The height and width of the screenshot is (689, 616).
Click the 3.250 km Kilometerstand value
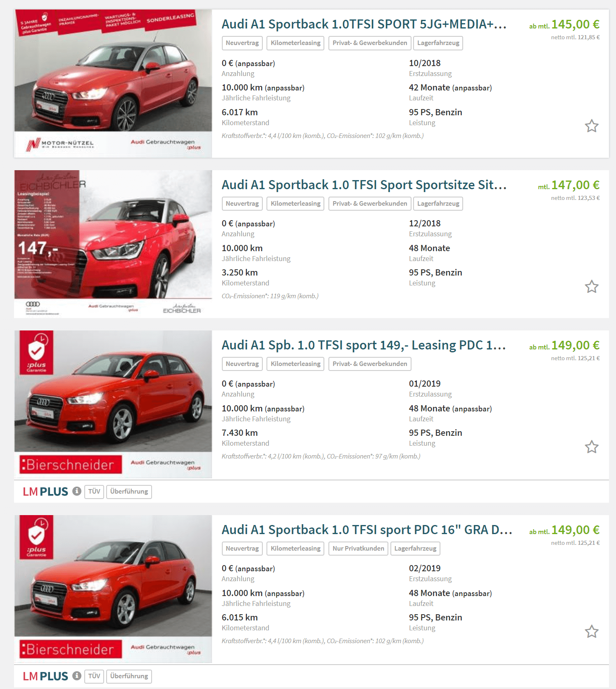pos(240,273)
